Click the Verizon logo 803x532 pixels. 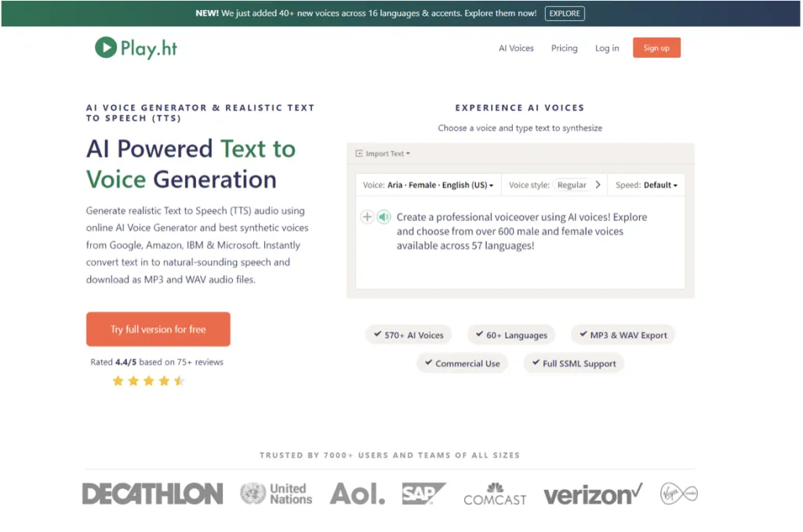[593, 494]
